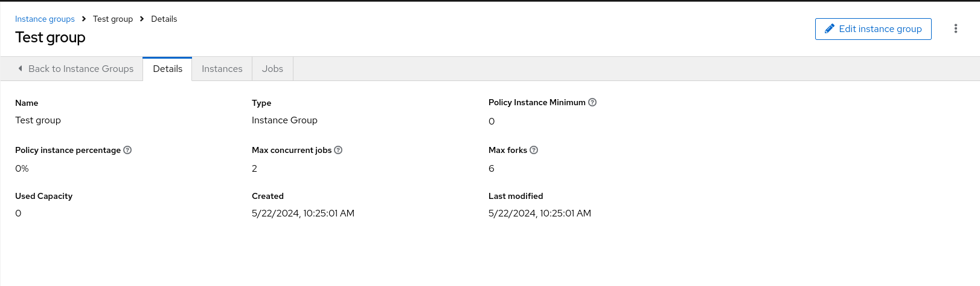Click the first breadcrumb chevron after Instance groups

coord(84,19)
